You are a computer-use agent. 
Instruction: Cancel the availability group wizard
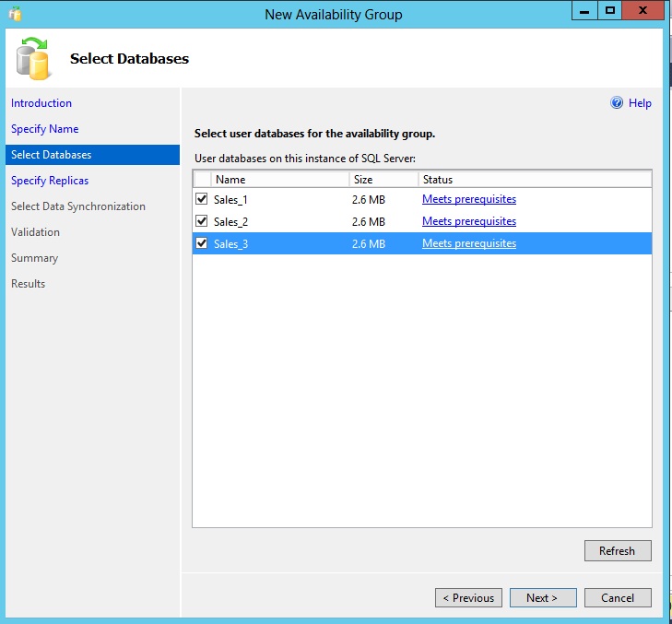pos(617,598)
